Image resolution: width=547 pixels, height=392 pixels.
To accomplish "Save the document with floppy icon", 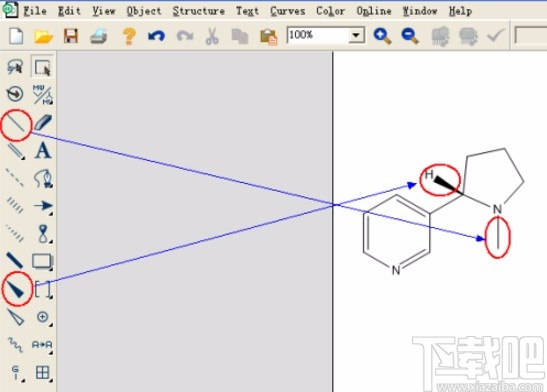I will click(71, 36).
